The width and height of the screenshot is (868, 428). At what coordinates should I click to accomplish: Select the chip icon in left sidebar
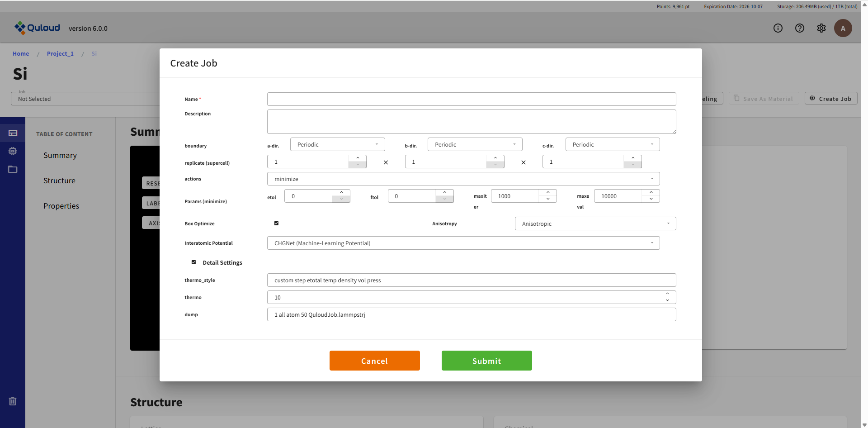(x=13, y=151)
